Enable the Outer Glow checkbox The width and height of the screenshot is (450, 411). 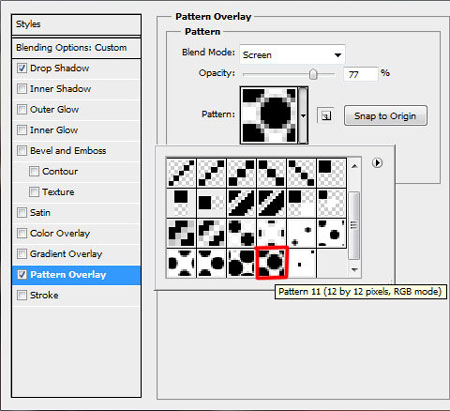tap(22, 109)
